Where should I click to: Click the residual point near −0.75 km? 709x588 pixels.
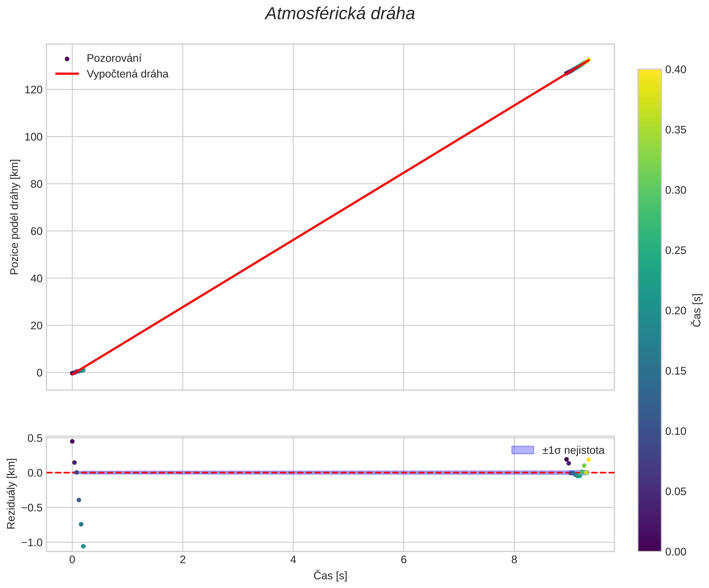[x=81, y=524]
